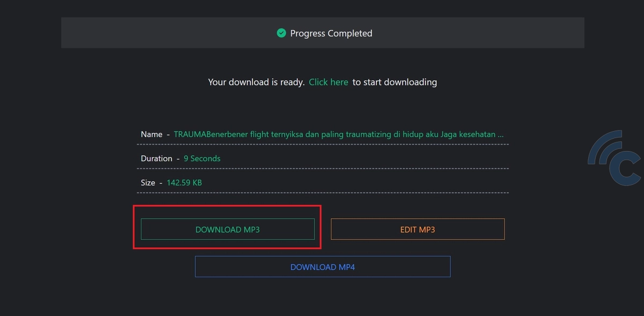Click the "Your download is ready." text
This screenshot has width=644, height=316.
coord(256,82)
